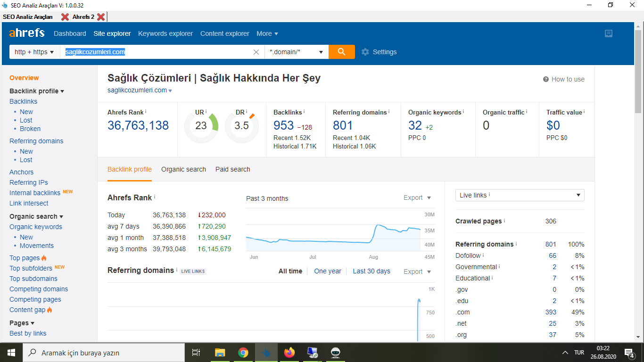Click the 953 backlinks count

[x=283, y=125]
